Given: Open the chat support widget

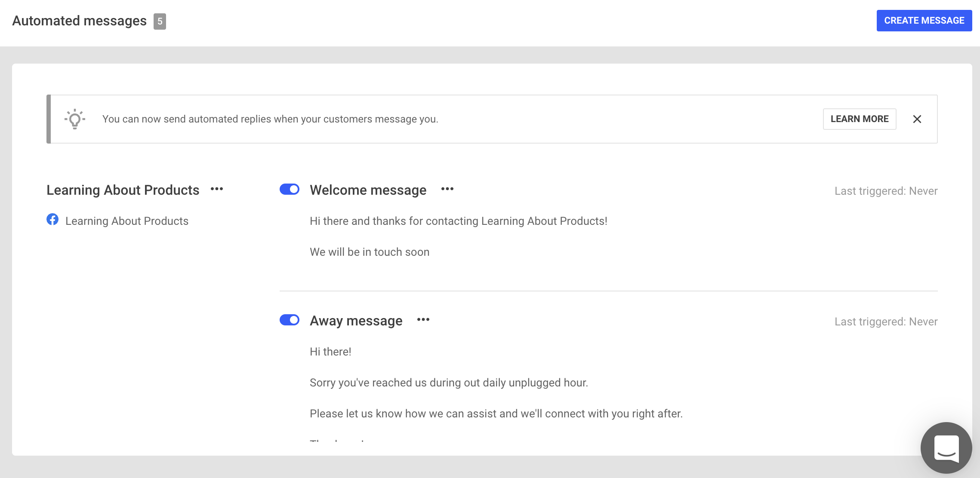Looking at the screenshot, I should [x=946, y=448].
